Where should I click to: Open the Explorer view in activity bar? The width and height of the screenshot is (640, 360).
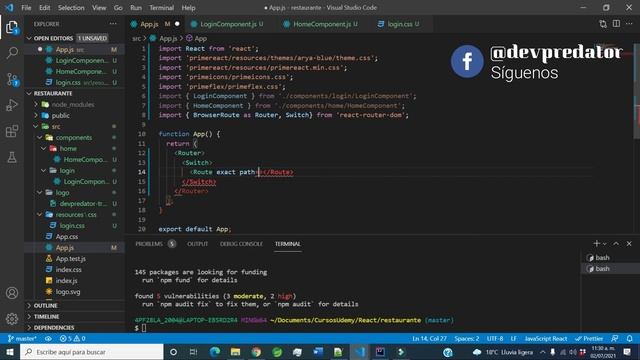pos(12,28)
